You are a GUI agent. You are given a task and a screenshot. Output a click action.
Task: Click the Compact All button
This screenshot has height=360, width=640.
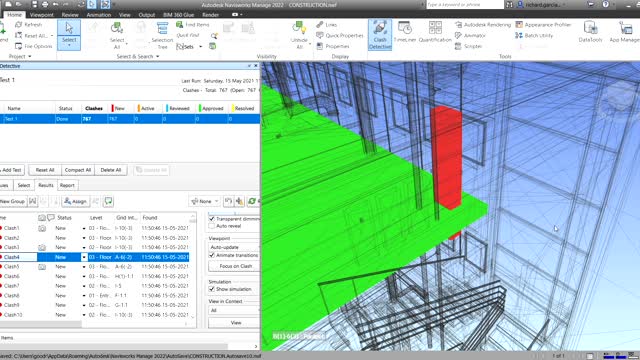(78, 170)
